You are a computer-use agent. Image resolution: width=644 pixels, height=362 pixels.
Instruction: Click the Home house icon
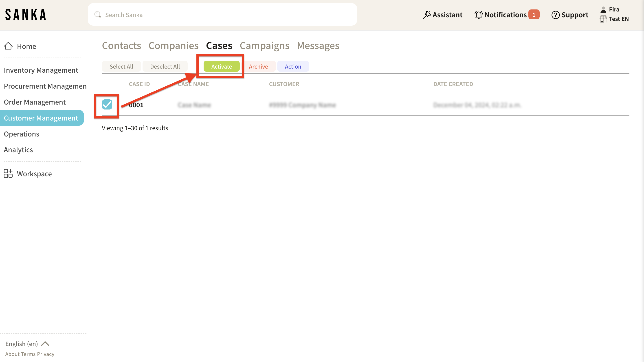coord(8,46)
